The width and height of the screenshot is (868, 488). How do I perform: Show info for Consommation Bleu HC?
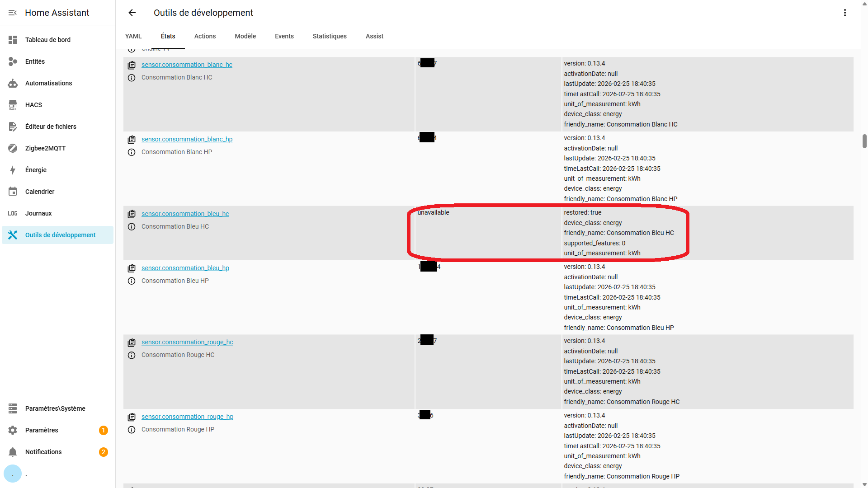pyautogui.click(x=132, y=227)
